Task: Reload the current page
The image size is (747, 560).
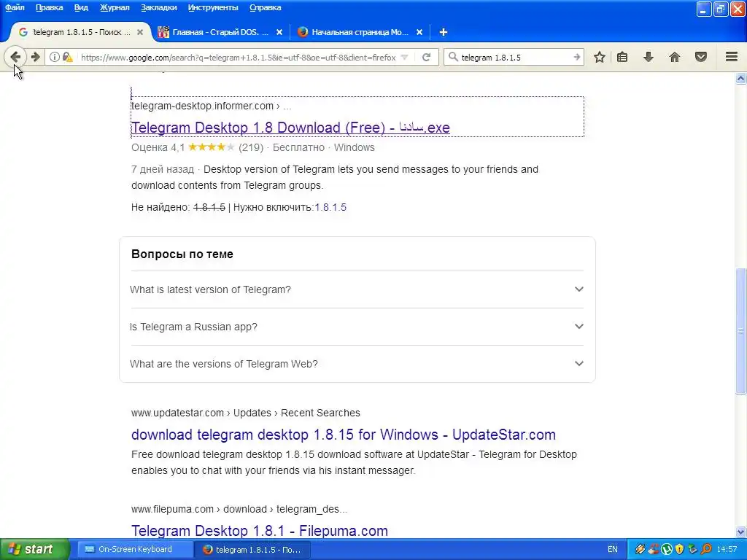Action: (426, 57)
